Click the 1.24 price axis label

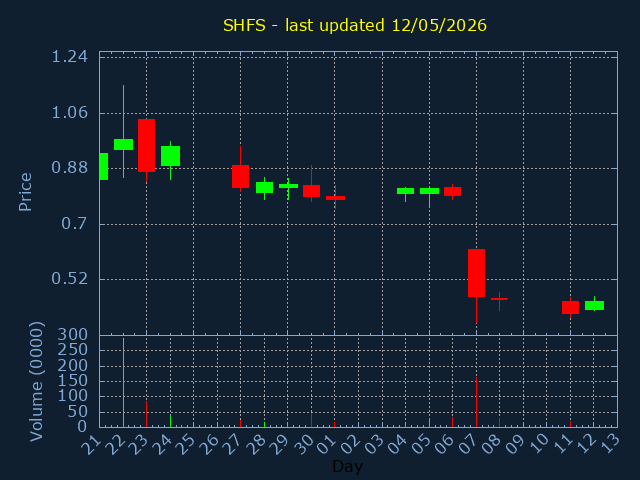pyautogui.click(x=69, y=57)
